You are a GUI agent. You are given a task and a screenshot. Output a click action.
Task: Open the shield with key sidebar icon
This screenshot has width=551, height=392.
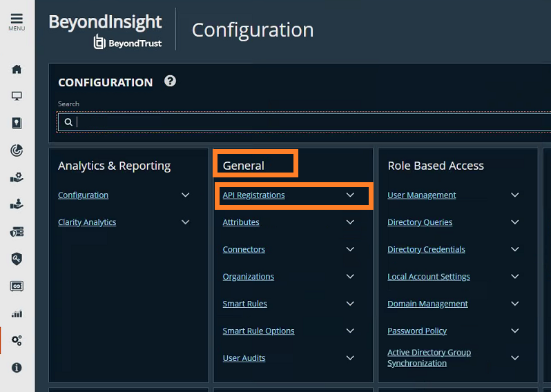[17, 259]
